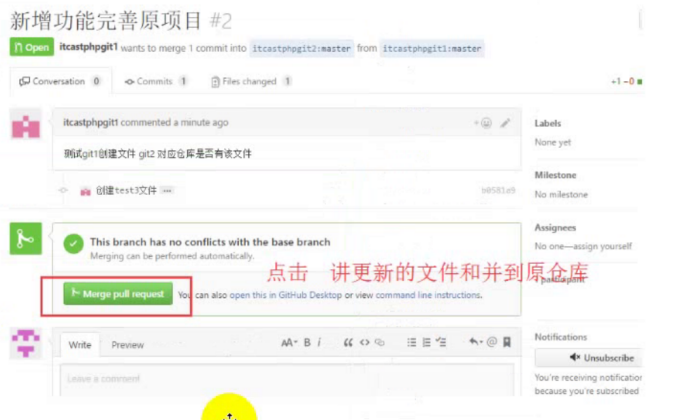The image size is (692, 420).
Task: Click the small avatar beside 创建test3文件
Action: (85, 191)
